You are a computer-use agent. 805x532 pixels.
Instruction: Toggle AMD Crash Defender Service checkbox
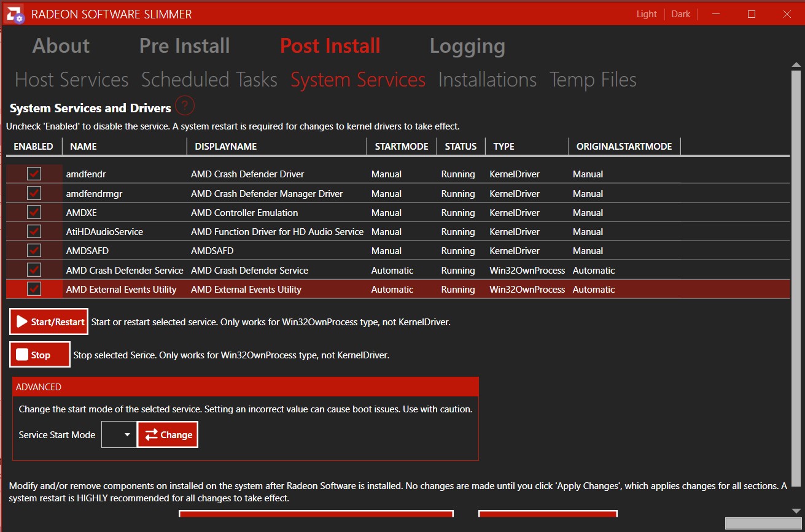click(34, 270)
